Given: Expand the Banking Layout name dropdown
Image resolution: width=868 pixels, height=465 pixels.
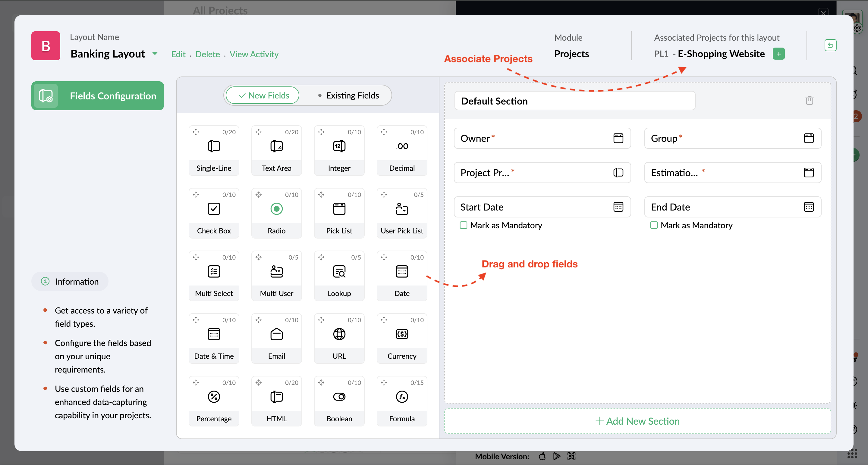Looking at the screenshot, I should tap(155, 54).
